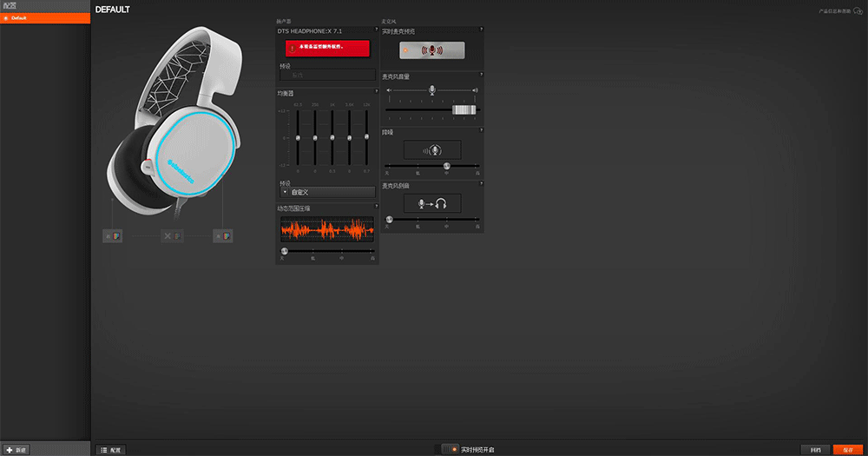Viewport: 868px width, 456px height.
Task: Click the mic icon on volume track
Action: coord(431,89)
